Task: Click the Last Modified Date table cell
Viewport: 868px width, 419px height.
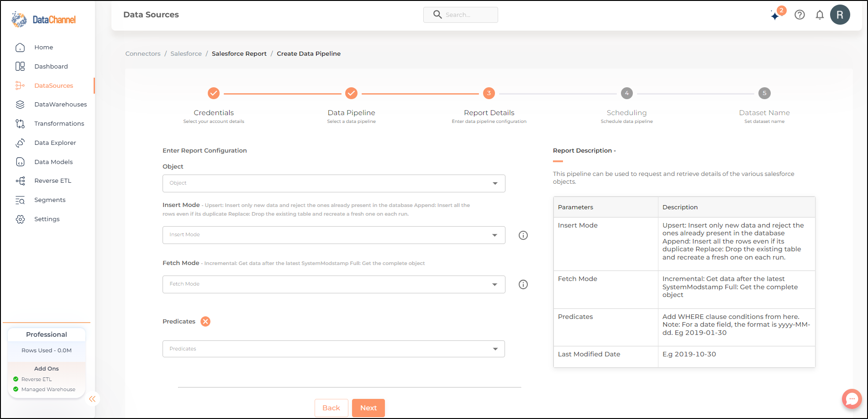Action: click(x=605, y=356)
